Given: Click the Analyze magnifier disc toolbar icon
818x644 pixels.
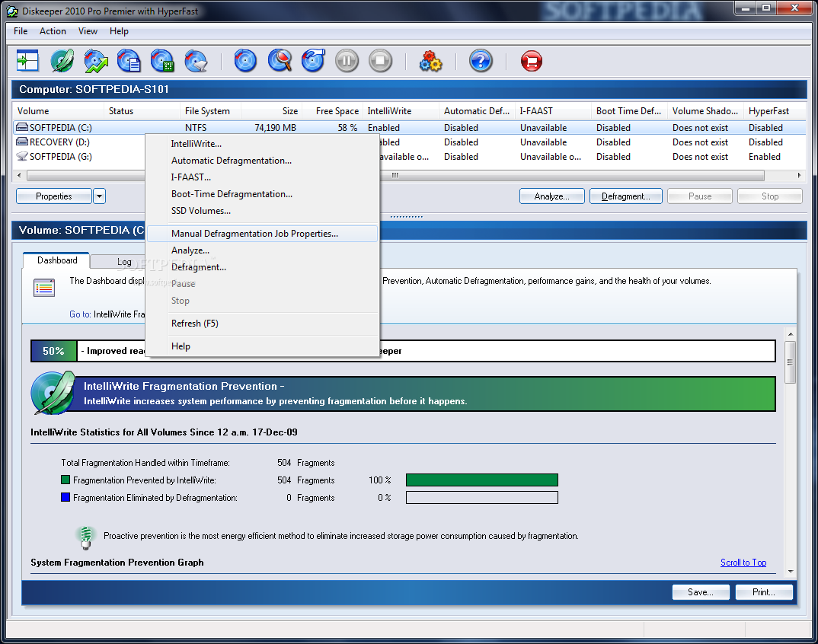Looking at the screenshot, I should (x=280, y=61).
